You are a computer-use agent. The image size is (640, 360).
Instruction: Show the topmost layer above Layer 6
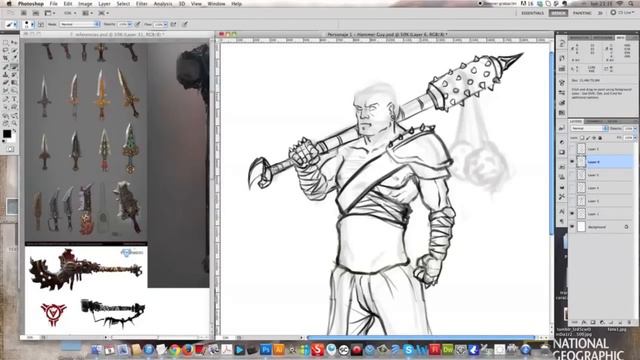click(x=572, y=149)
